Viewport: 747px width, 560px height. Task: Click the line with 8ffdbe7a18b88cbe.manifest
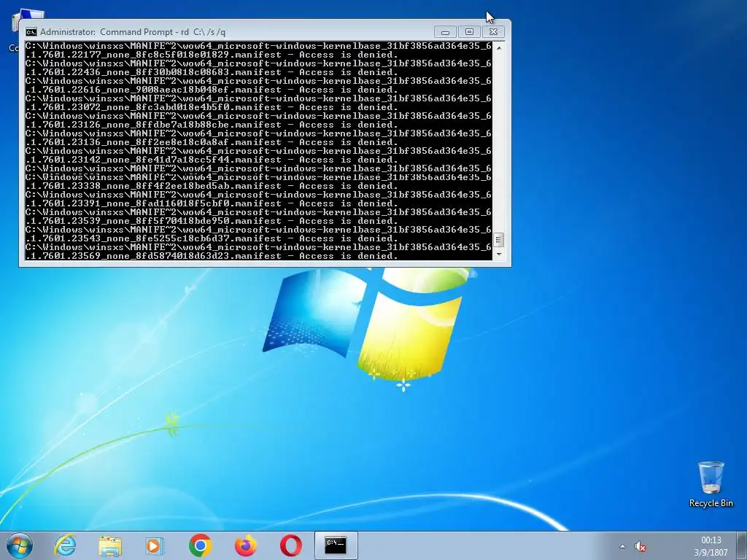212,125
